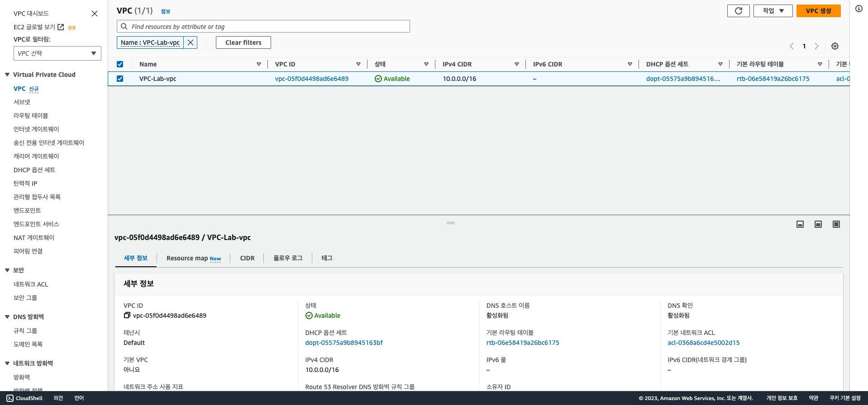Switch to the 플로우 로그 tab
Screen dimensions: 868x405
[288, 258]
